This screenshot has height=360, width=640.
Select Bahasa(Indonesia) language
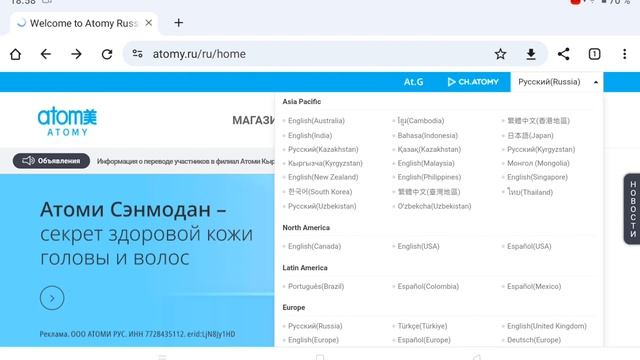(x=427, y=136)
